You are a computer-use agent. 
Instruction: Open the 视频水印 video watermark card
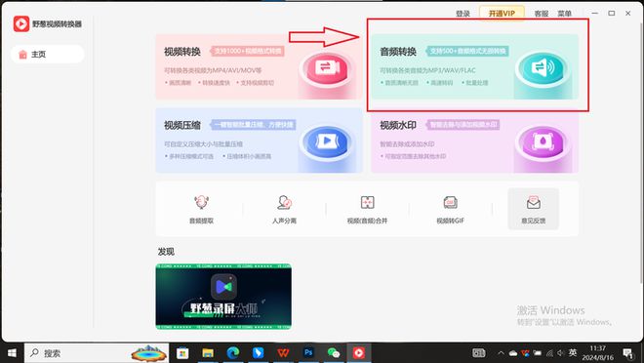475,141
